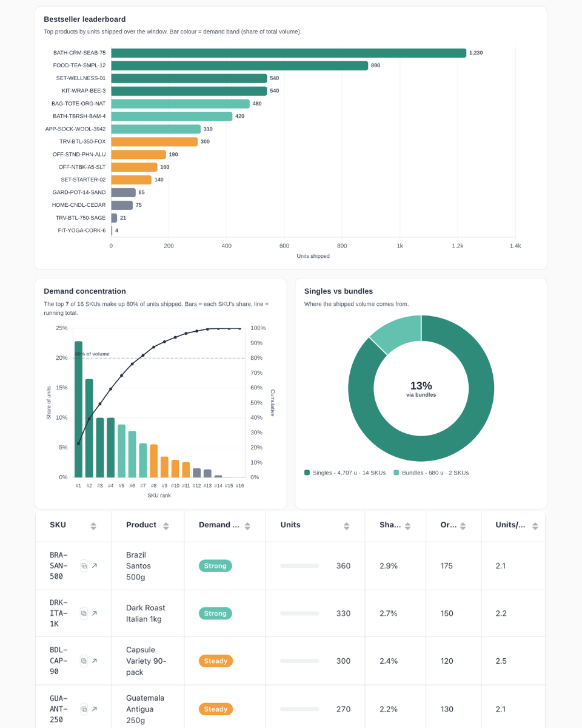
Task: Click the Steady badge for Guatemala Antigua
Action: tap(216, 709)
